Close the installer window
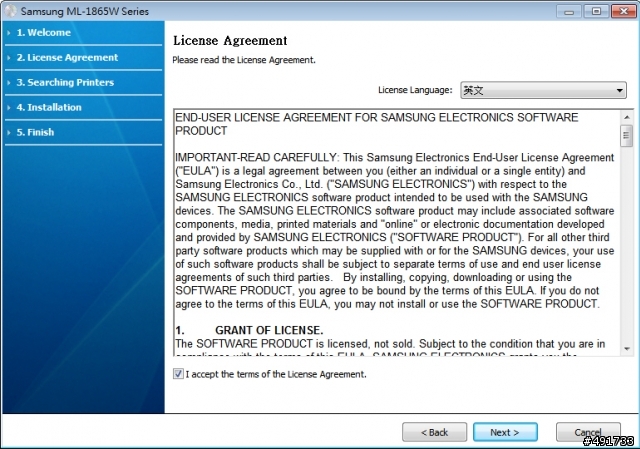 pos(624,11)
